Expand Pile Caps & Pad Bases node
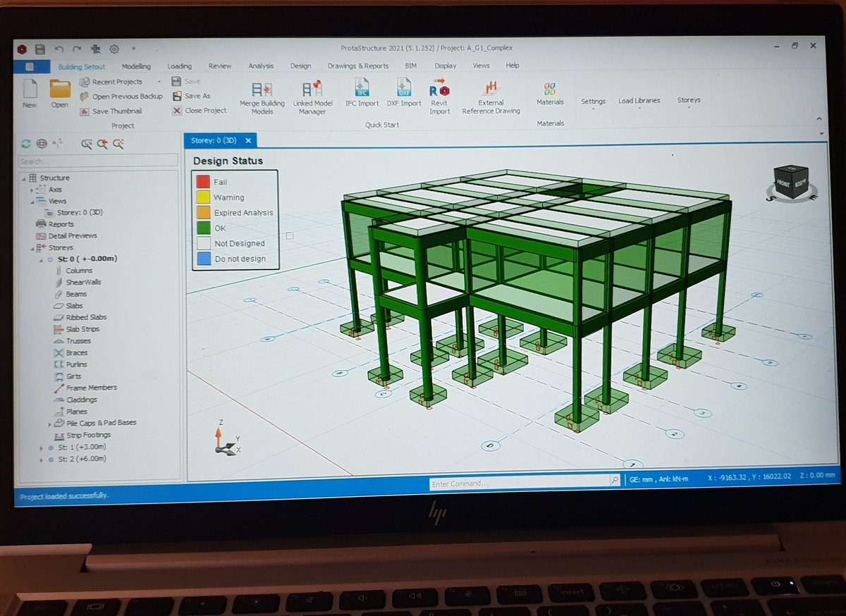846x616 pixels. pos(49,424)
